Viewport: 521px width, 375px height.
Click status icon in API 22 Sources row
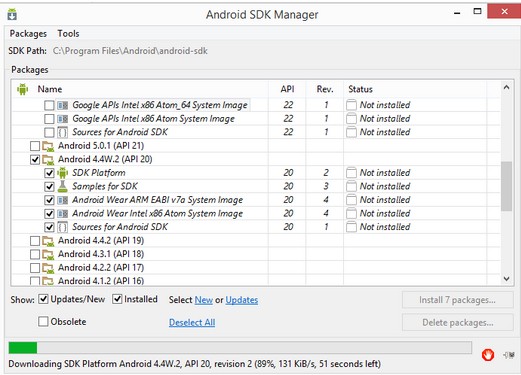[x=351, y=132]
